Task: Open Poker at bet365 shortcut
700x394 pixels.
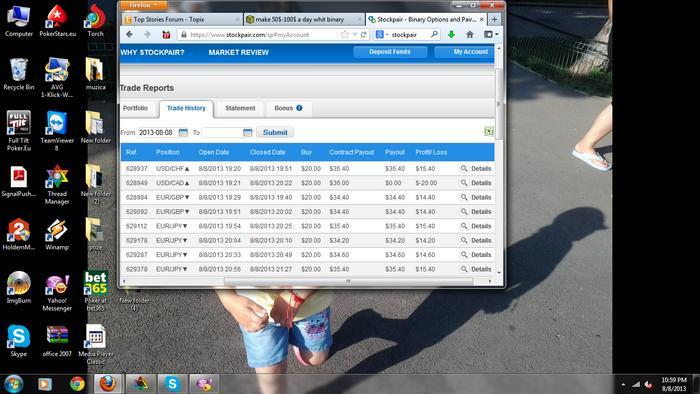Action: click(96, 291)
